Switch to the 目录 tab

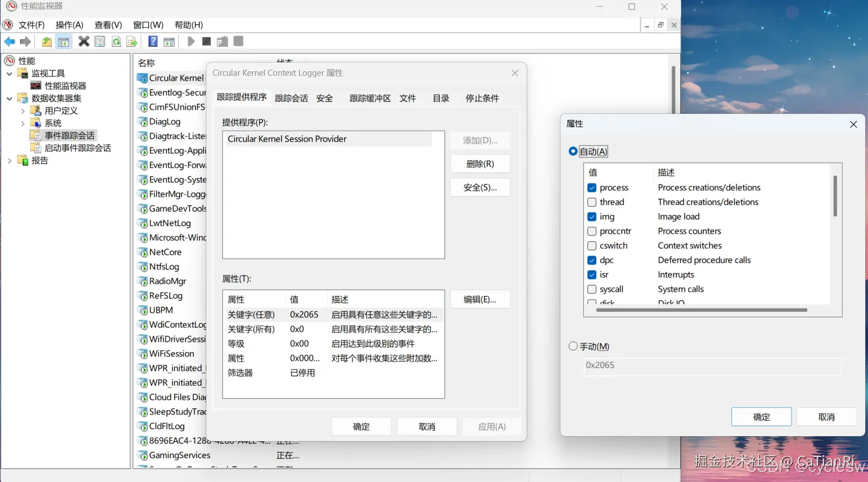click(x=441, y=98)
